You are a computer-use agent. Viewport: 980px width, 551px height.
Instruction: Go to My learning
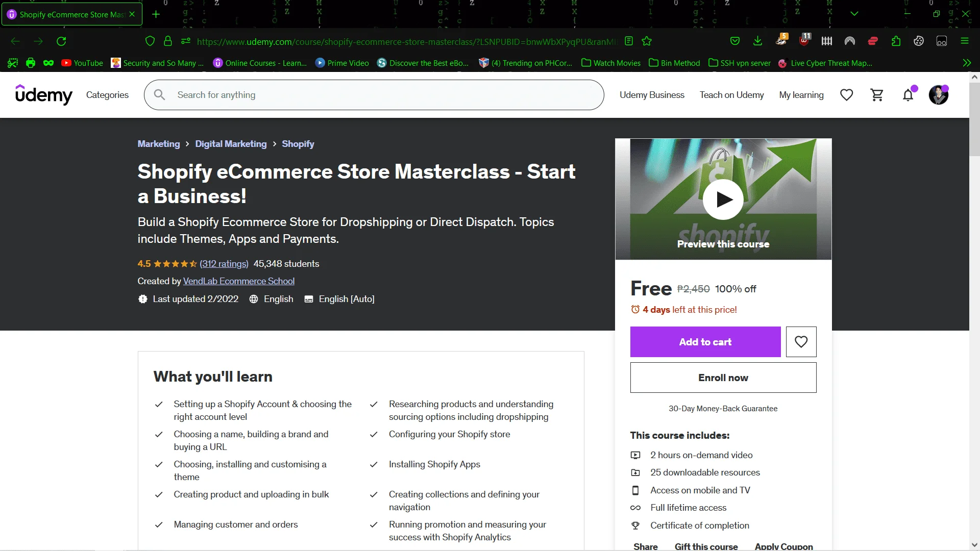click(x=801, y=95)
